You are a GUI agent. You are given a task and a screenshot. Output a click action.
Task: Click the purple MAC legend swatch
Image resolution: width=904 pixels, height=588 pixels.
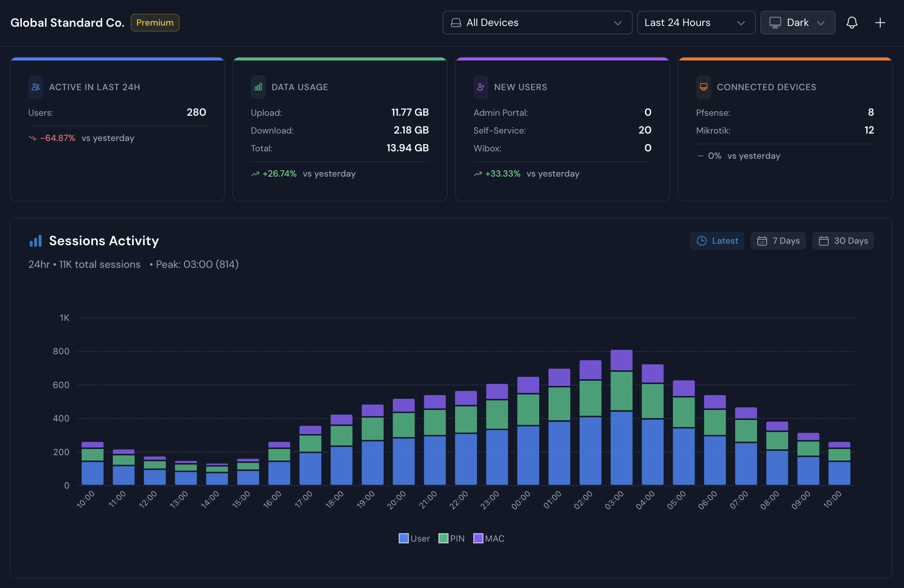click(x=478, y=538)
